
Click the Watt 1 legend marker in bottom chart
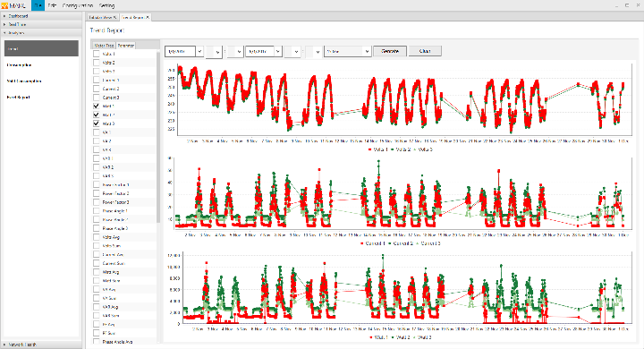tap(370, 337)
